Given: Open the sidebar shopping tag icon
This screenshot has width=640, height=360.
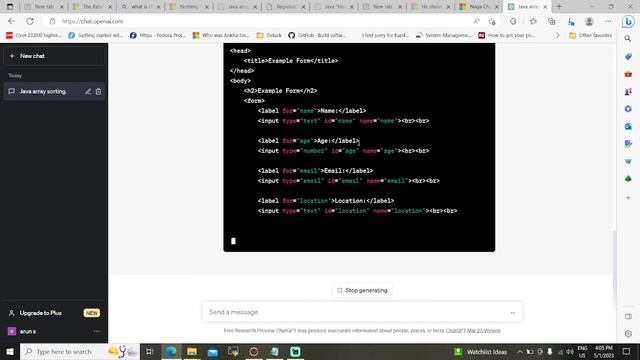Looking at the screenshot, I should (x=628, y=56).
